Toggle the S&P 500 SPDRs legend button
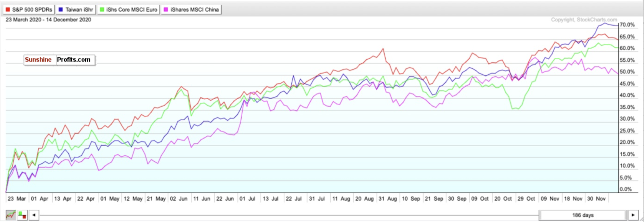Screen dimensions: 644x222 coord(29,10)
